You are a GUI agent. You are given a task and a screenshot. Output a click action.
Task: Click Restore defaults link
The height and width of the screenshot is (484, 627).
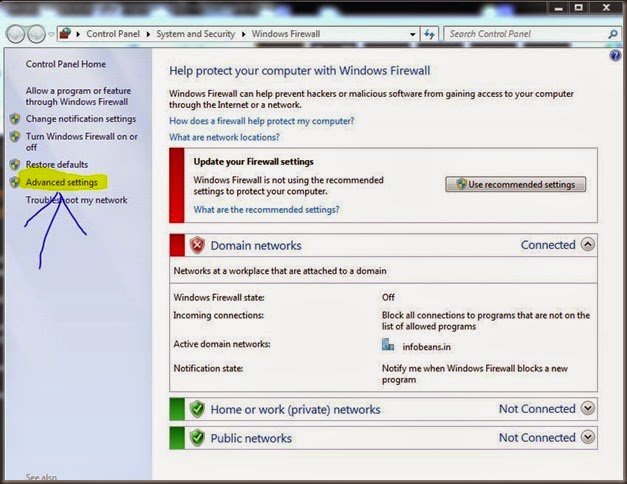[x=57, y=164]
